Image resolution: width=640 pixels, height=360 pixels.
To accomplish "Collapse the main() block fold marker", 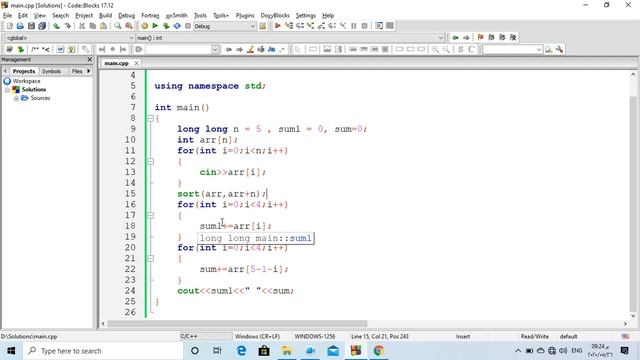I will point(150,118).
